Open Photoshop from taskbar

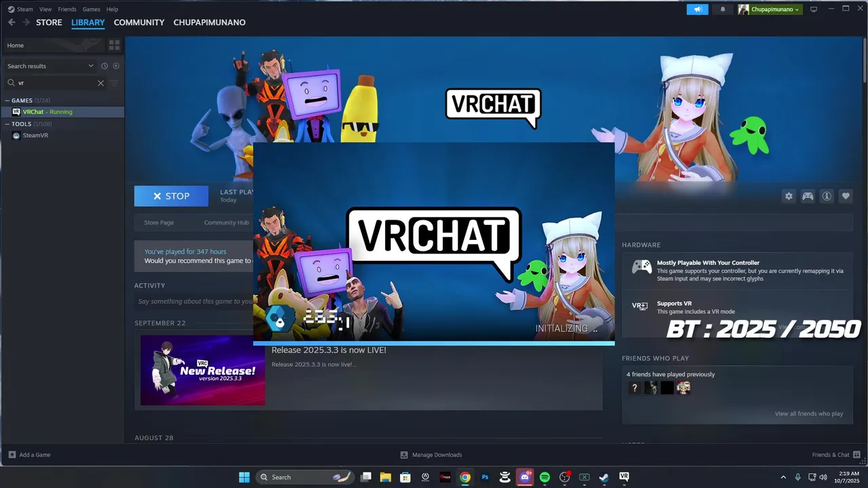pos(485,477)
